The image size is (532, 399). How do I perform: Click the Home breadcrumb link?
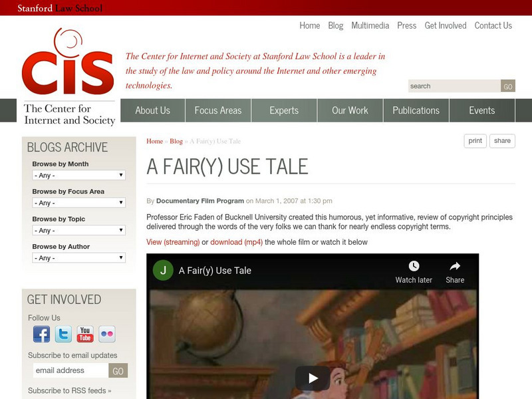point(155,141)
